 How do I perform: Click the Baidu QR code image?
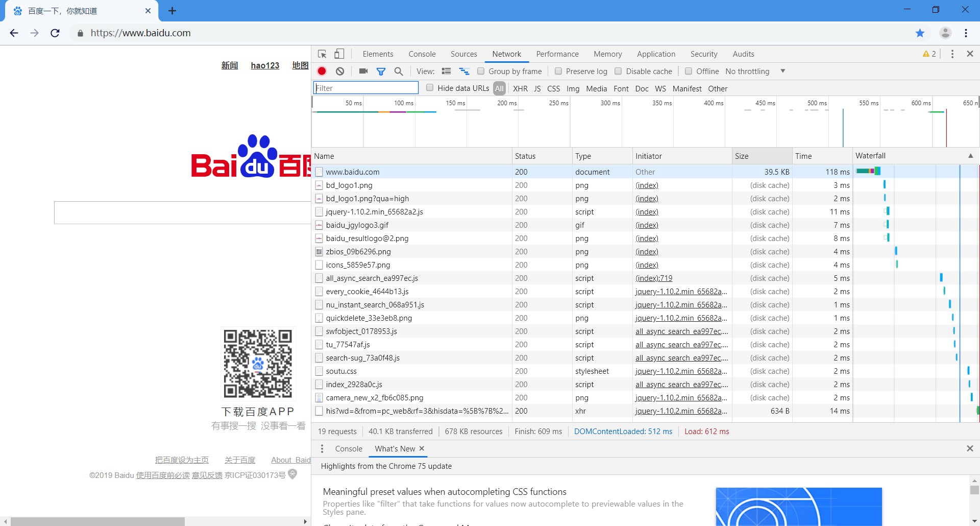tap(258, 364)
